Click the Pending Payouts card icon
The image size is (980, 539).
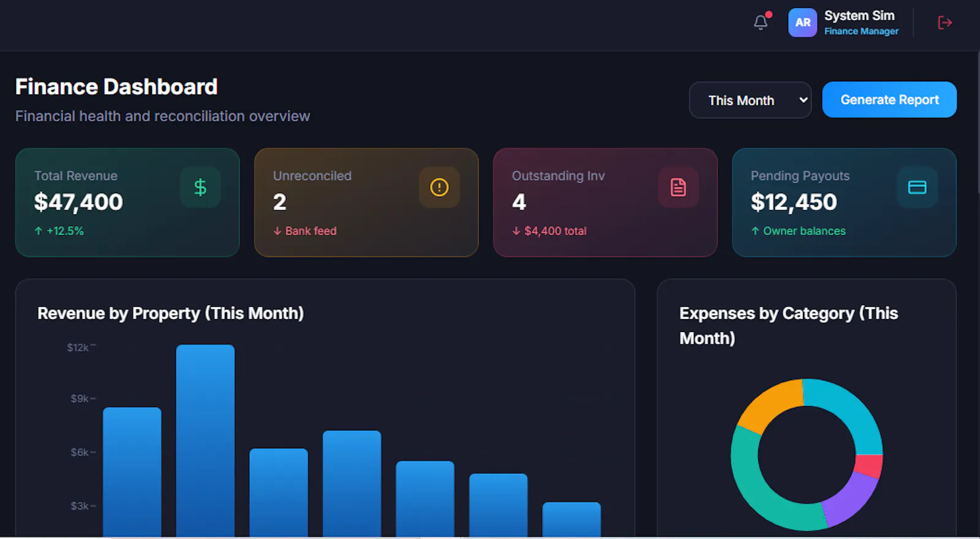pyautogui.click(x=917, y=187)
